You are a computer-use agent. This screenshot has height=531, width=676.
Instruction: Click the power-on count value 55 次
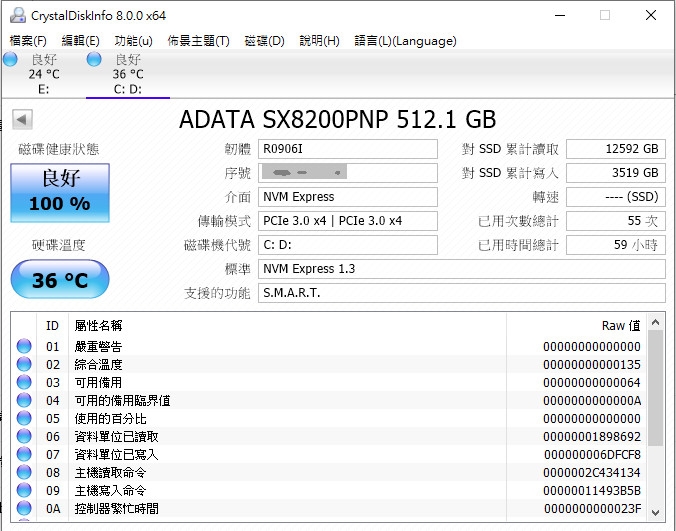616,221
